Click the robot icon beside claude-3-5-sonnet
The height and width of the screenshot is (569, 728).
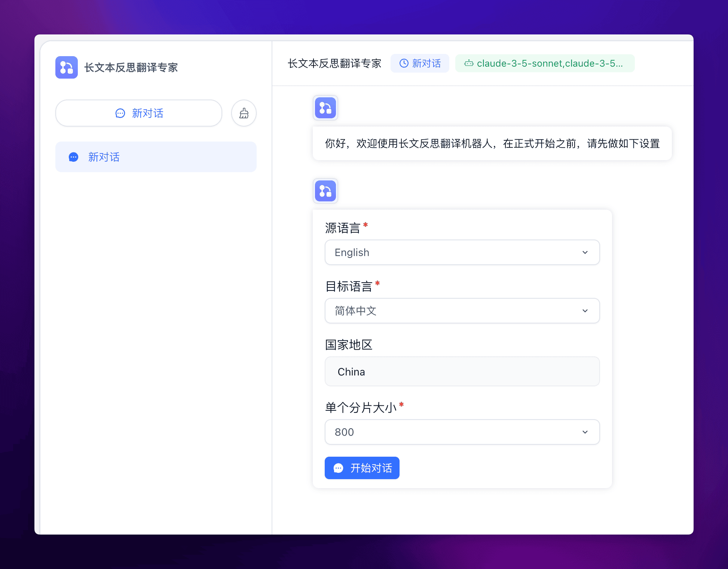pyautogui.click(x=468, y=63)
